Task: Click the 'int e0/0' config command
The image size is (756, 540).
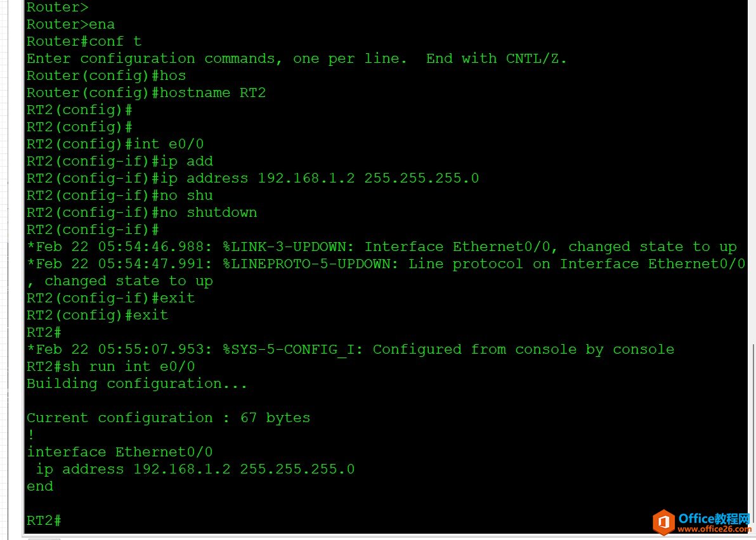Action: click(115, 144)
